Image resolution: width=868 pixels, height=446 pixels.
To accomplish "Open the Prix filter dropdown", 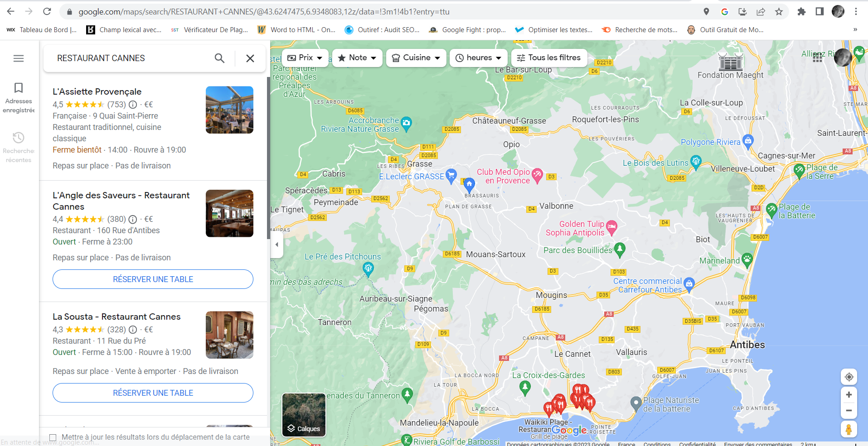I will [305, 58].
